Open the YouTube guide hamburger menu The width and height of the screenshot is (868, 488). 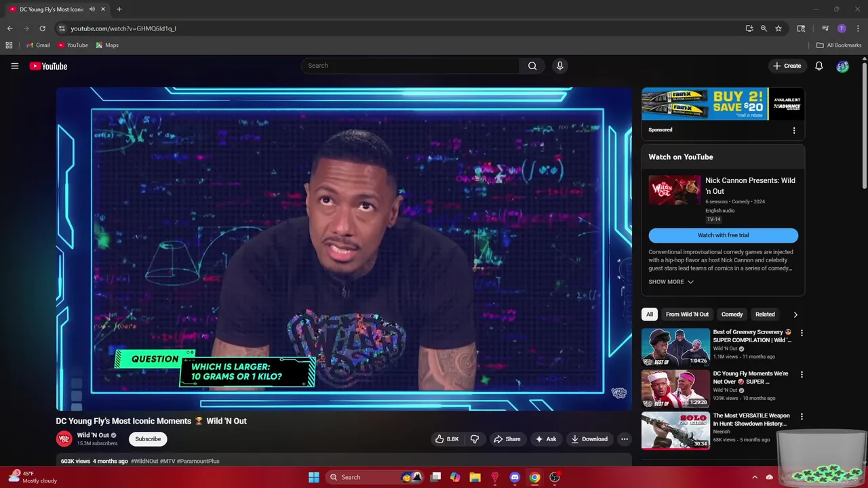point(14,66)
